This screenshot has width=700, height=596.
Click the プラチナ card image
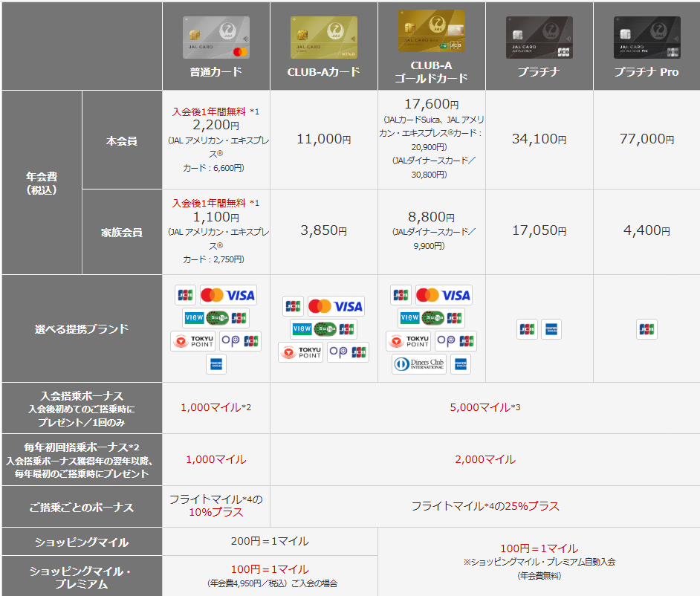pos(539,37)
